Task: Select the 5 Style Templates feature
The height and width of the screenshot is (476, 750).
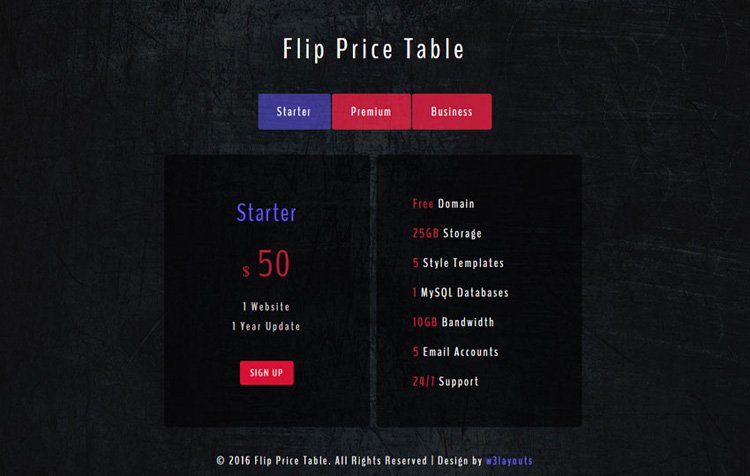Action: (458, 263)
